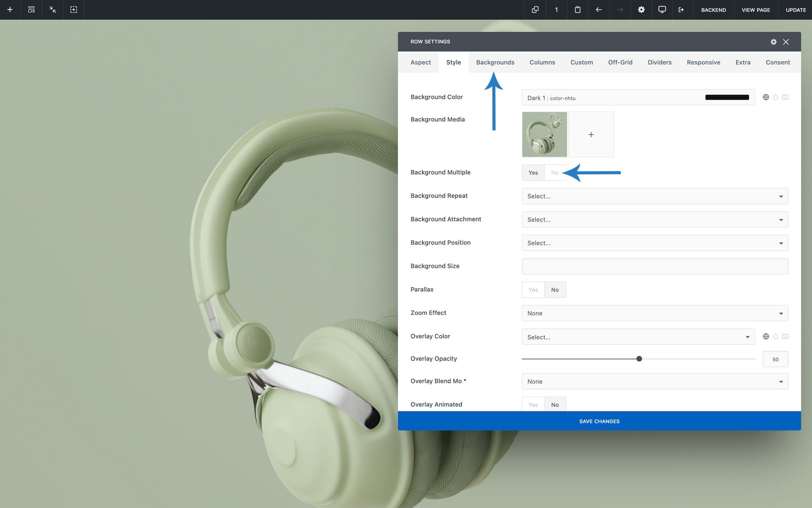
Task: Switch to the Backgrounds tab
Action: [495, 62]
